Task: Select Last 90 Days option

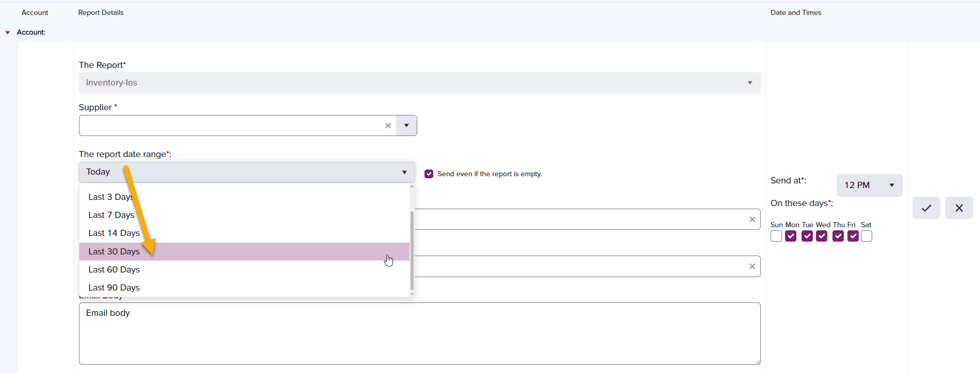Action: (x=244, y=287)
